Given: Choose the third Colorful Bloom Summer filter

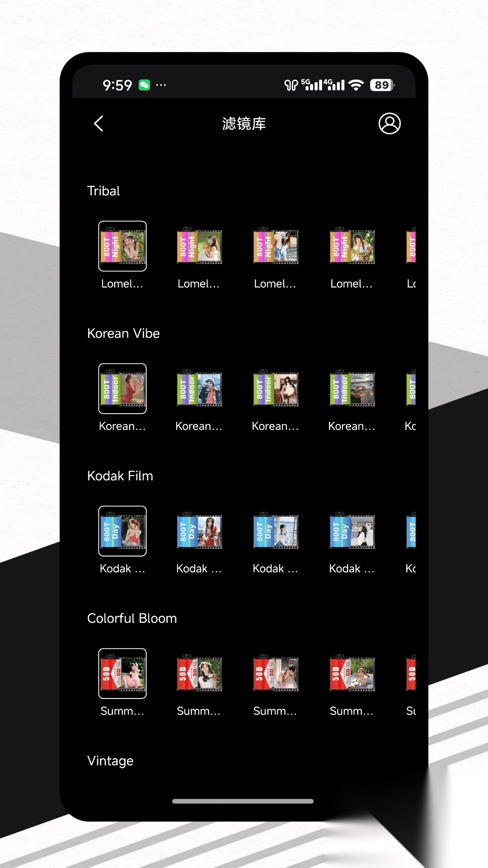Looking at the screenshot, I should point(275,674).
